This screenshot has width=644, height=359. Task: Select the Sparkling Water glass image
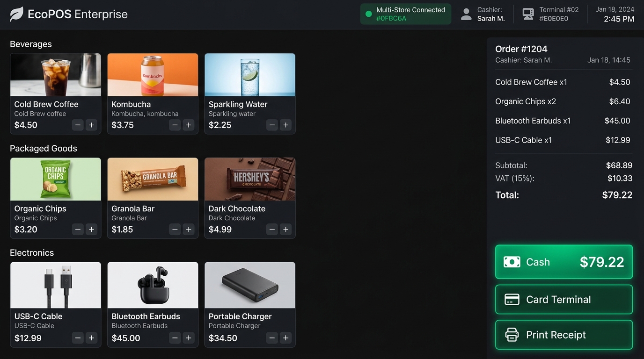click(250, 75)
